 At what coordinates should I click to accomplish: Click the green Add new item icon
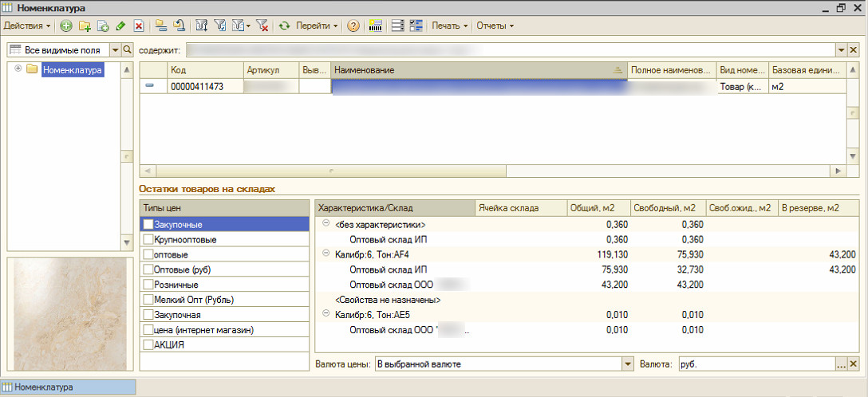point(66,26)
